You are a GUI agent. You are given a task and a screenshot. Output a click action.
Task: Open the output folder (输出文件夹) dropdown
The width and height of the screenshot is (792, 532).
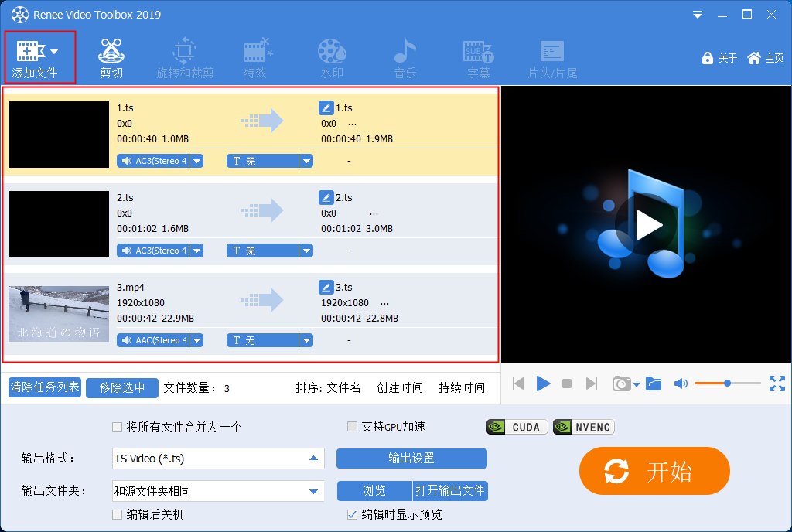[x=313, y=491]
